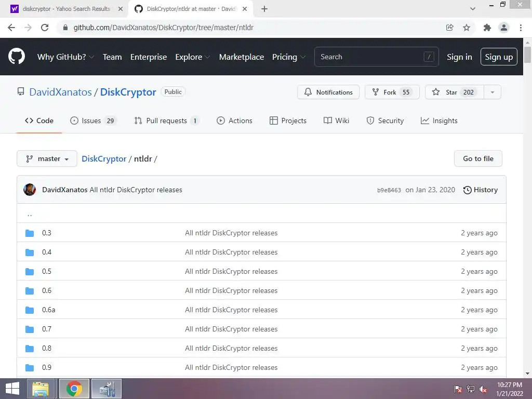The image size is (532, 399).
Task: Click DiskCryptor in the breadcrumb path
Action: click(x=104, y=159)
